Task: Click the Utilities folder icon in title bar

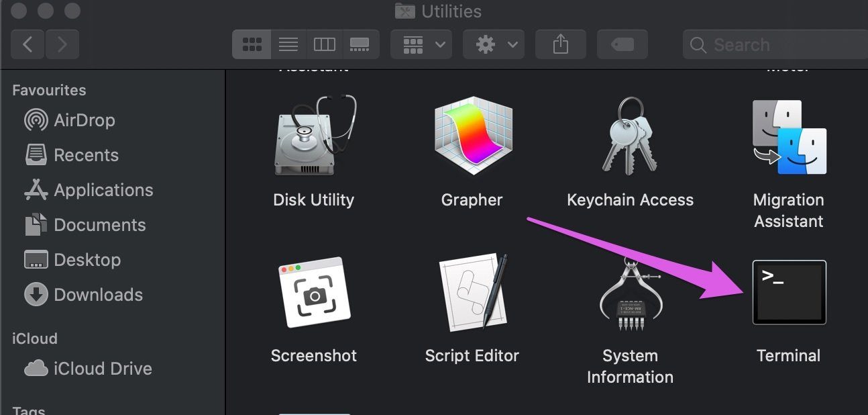Action: (404, 10)
